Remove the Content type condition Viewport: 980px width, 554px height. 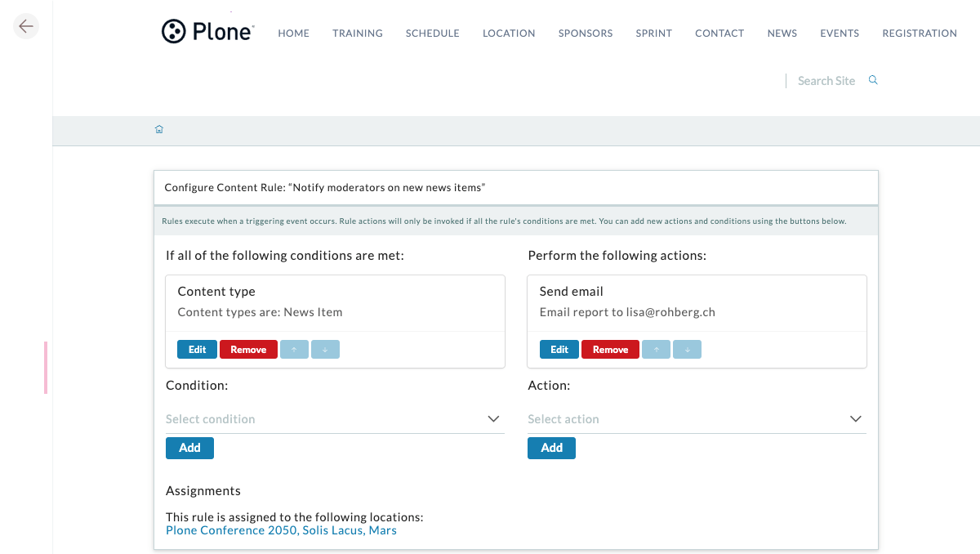coord(248,350)
